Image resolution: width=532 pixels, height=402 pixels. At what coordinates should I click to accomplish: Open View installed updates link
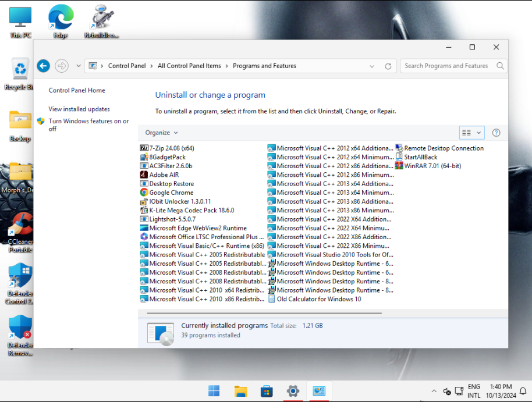click(79, 109)
